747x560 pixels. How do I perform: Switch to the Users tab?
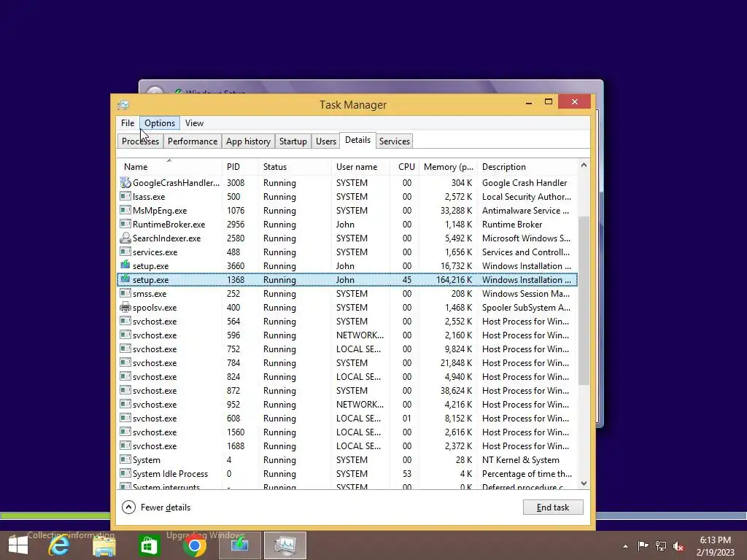tap(326, 141)
